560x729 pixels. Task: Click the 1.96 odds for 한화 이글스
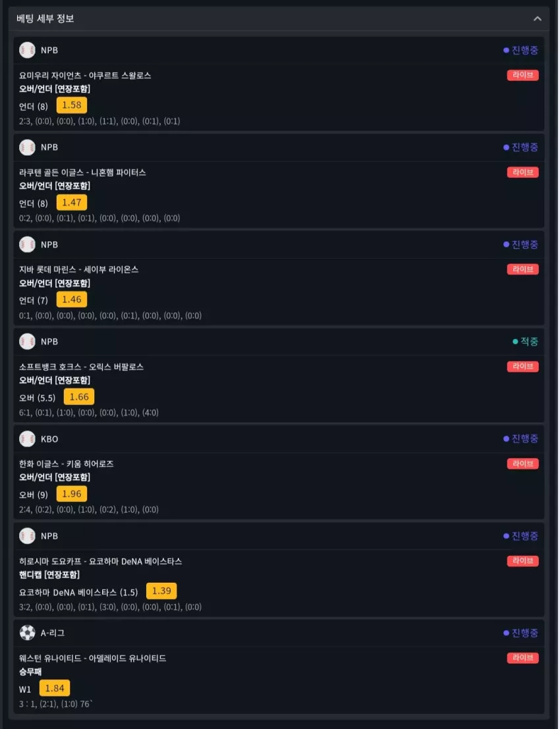pyautogui.click(x=72, y=494)
